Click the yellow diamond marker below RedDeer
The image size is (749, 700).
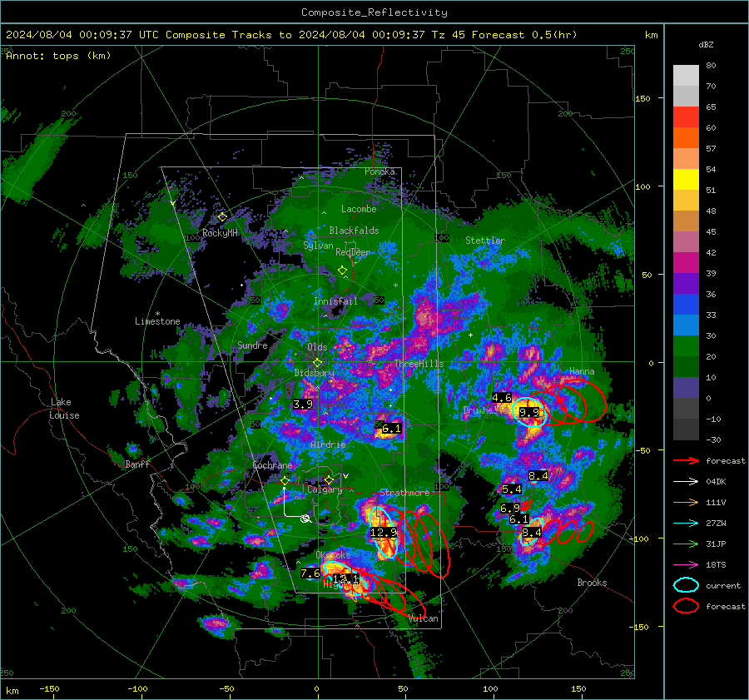(342, 271)
